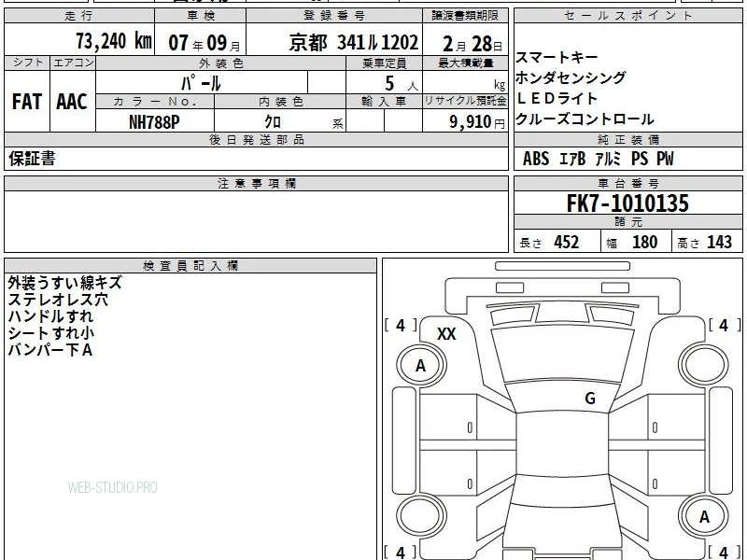Click inspector note 外装うすい線キズ

pos(64,283)
